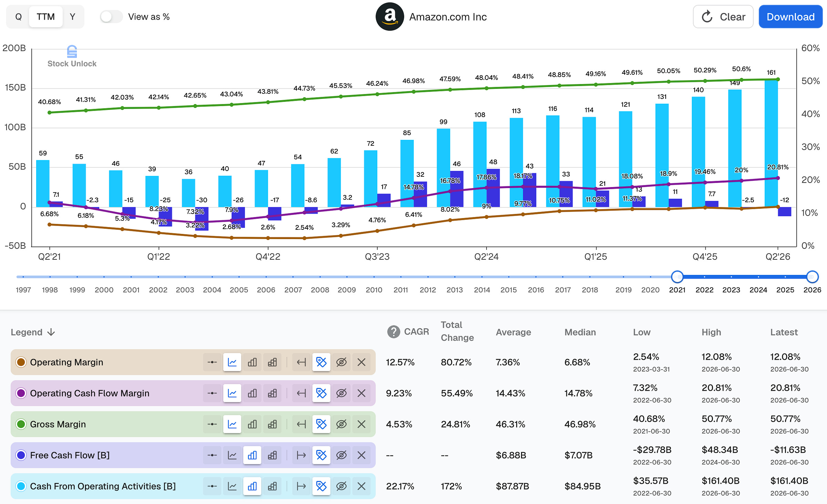Set Free Cash Flow to stacked bar chart
The image size is (827, 504).
[x=272, y=455]
